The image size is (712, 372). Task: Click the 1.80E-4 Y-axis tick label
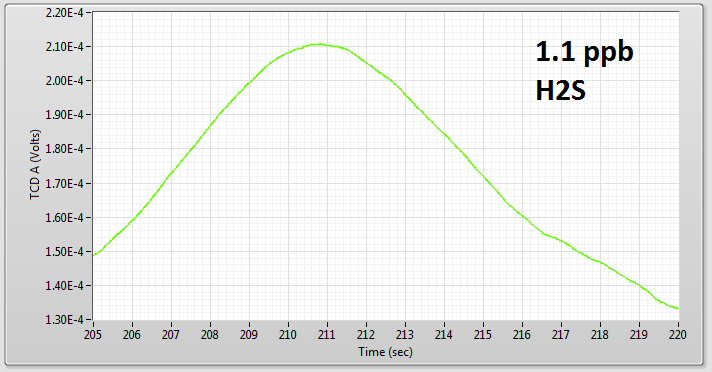pyautogui.click(x=64, y=149)
